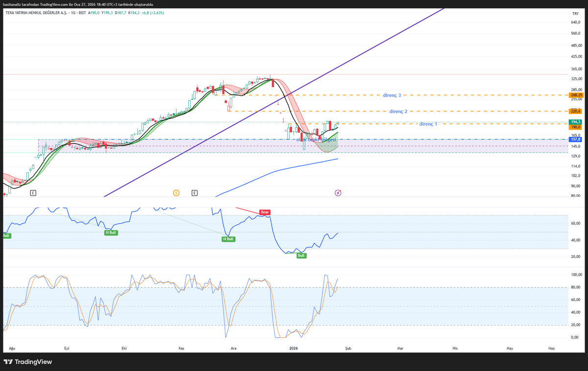Image resolution: width=588 pixels, height=371 pixels.
Task: Click the header's closing price K194,3
Action: [134, 13]
